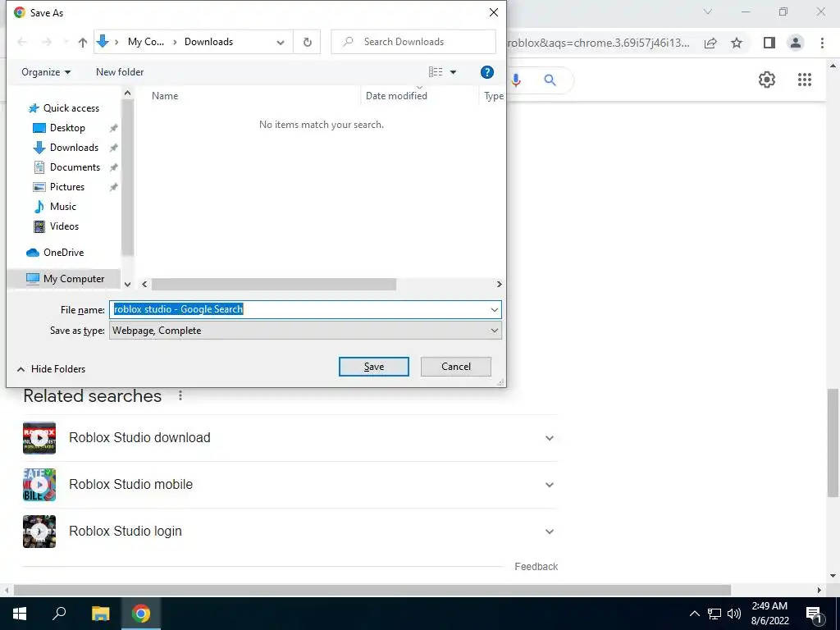Open Pictures in the navigation pane
Screen dimensions: 840x630
pos(67,187)
